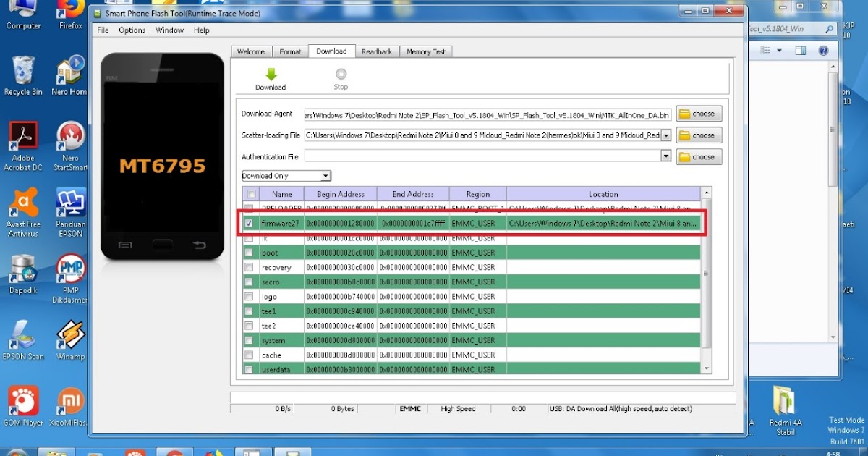Click the Scatter-loading File path field
Image resolution: width=868 pixels, height=456 pixels.
(482, 135)
